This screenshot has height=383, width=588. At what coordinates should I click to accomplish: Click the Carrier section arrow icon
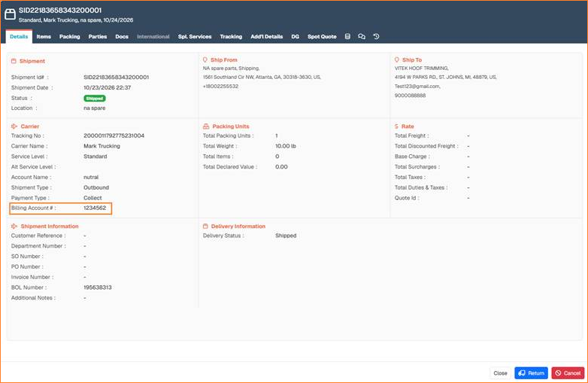pos(14,126)
